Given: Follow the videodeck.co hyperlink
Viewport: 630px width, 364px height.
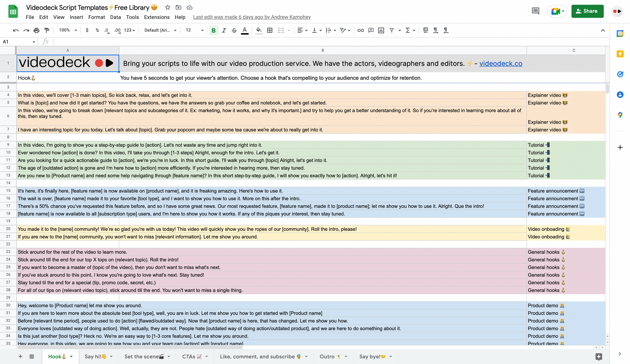Looking at the screenshot, I should (500, 63).
